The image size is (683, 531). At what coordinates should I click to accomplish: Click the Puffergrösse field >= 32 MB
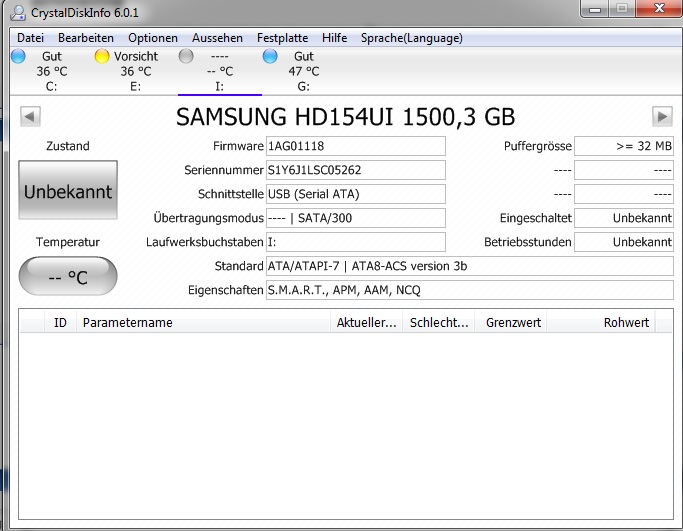(624, 146)
